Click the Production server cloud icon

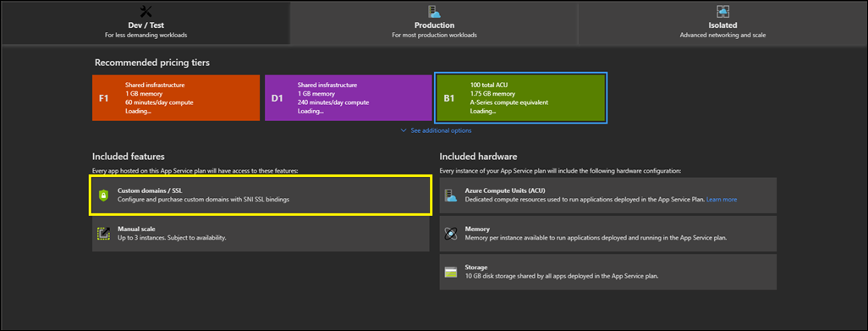[434, 12]
